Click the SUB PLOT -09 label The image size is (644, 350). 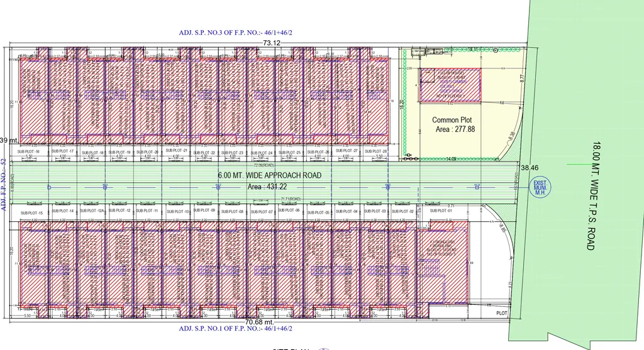click(204, 210)
